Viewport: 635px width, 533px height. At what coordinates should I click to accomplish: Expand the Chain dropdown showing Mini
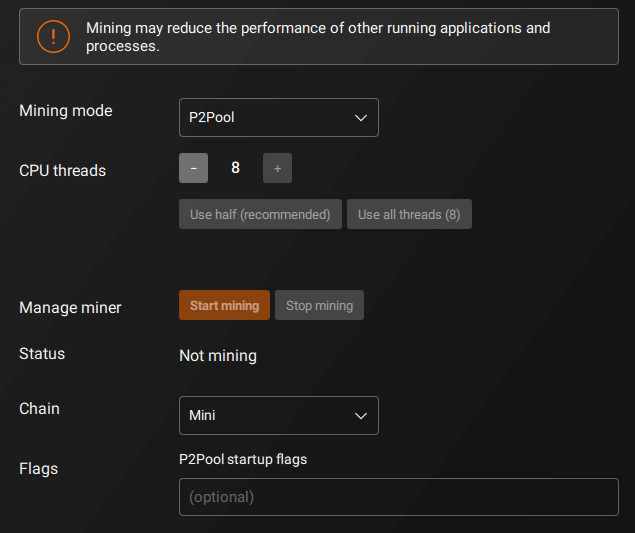(x=278, y=415)
